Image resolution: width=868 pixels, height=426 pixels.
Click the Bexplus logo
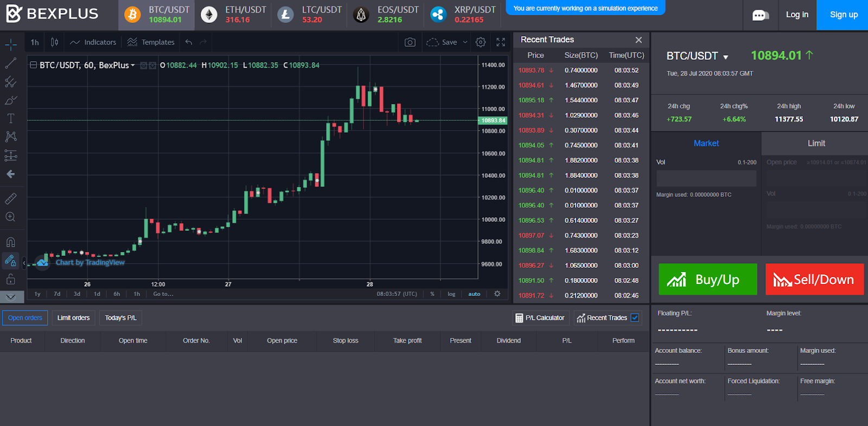[x=52, y=14]
